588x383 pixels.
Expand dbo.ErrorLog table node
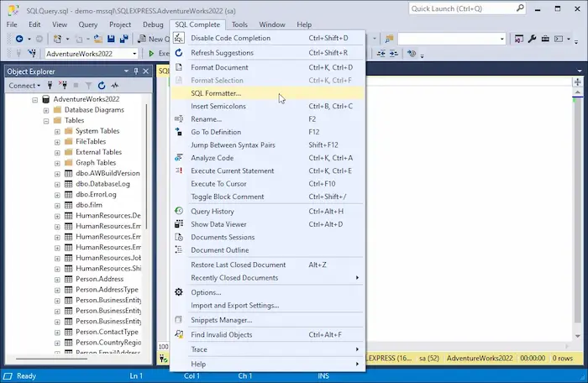[57, 195]
